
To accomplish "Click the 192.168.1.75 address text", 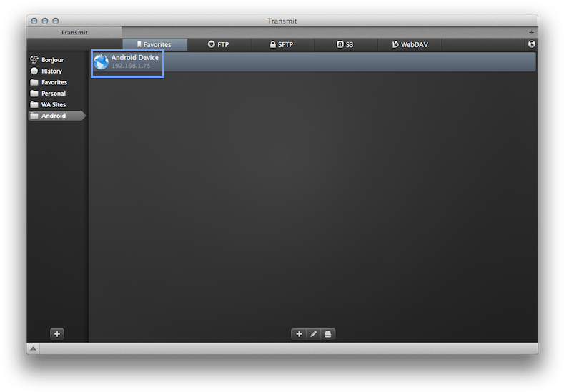I will [131, 66].
